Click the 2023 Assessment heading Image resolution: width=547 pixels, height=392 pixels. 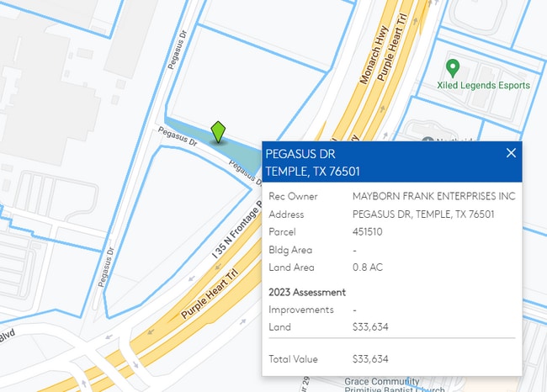tap(307, 292)
